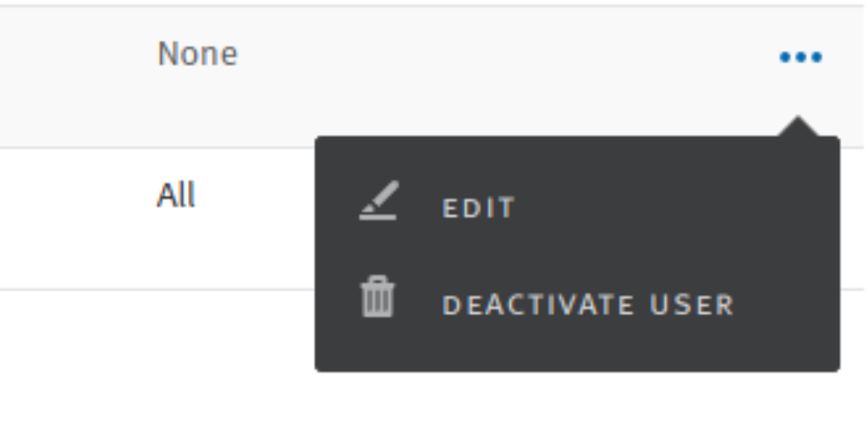Open the three-dot actions menu
The height and width of the screenshot is (426, 868).
800,57
